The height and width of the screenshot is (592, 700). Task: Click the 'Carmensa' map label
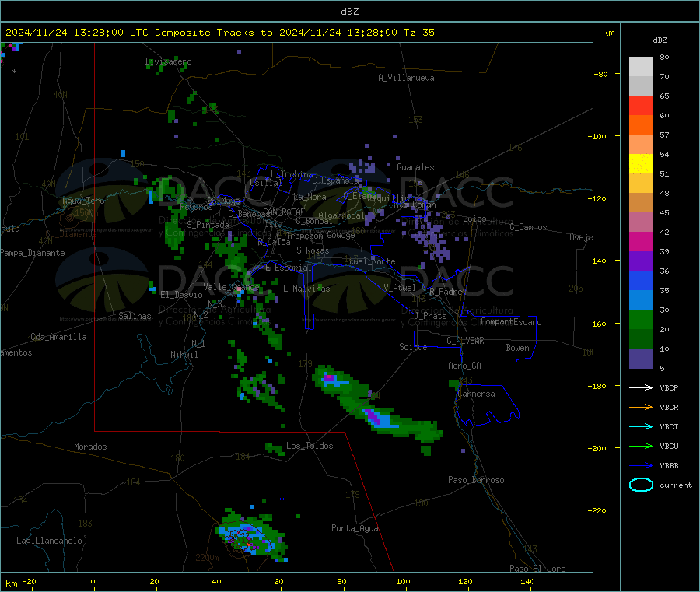click(476, 394)
